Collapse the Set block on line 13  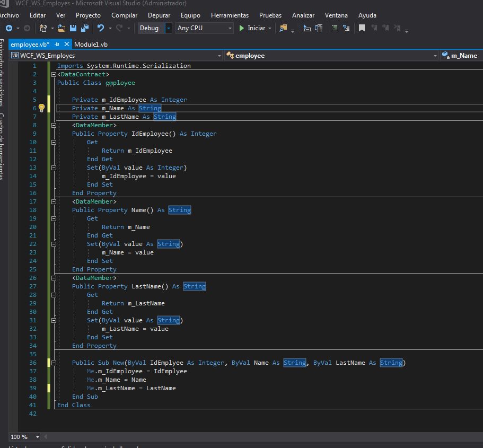54,168
